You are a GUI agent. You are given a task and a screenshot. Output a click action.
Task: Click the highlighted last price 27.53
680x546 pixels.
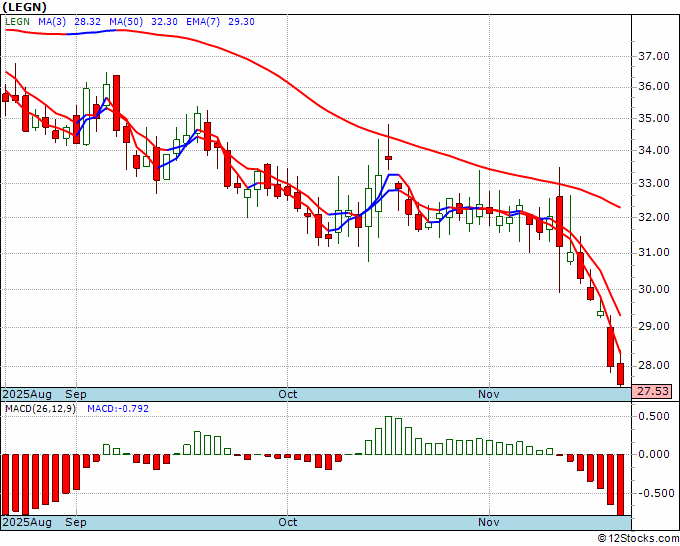point(652,391)
